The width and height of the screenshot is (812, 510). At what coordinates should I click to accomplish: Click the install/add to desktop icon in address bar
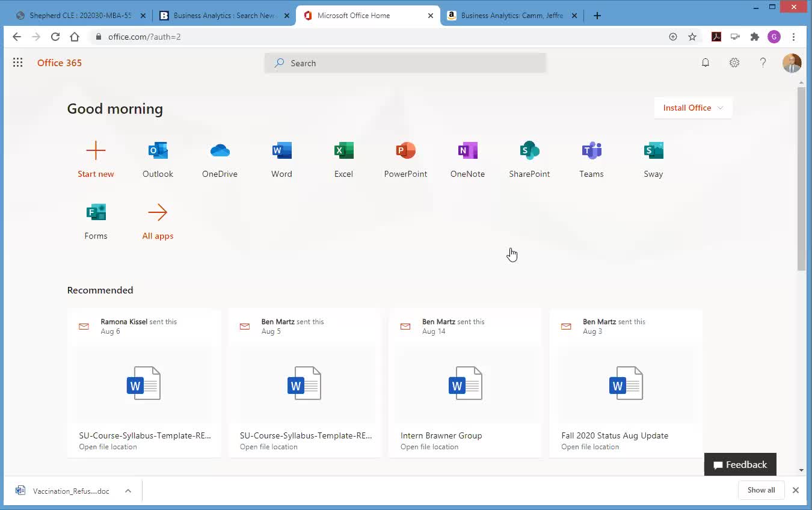pos(673,37)
